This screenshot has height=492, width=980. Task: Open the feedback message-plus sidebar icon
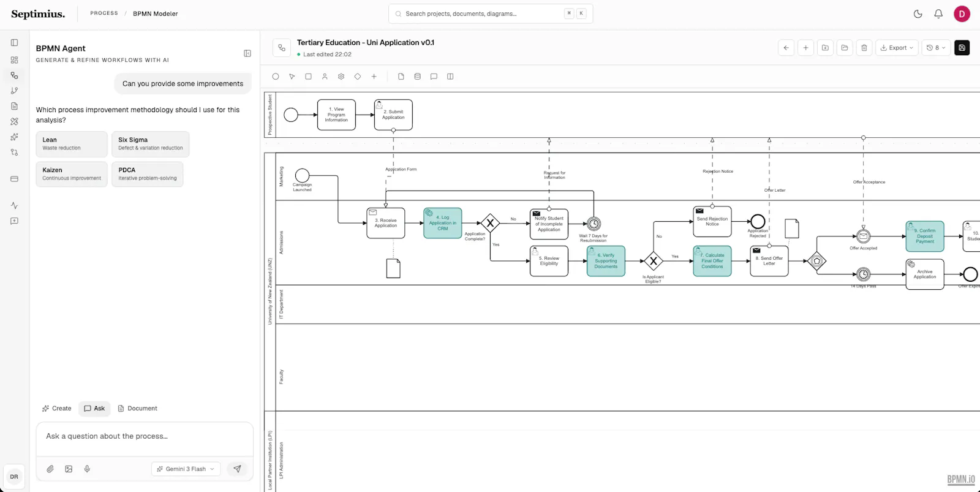pos(14,221)
